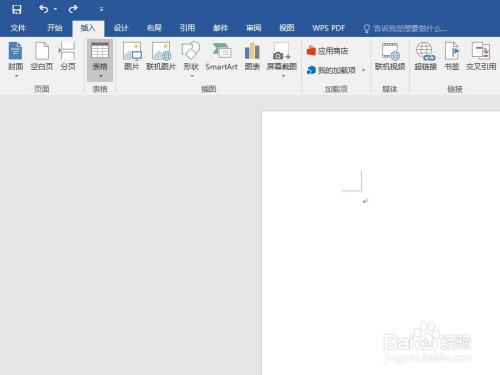Switch to the 邮件 (Mailings) tab
This screenshot has width=500, height=375.
point(220,28)
